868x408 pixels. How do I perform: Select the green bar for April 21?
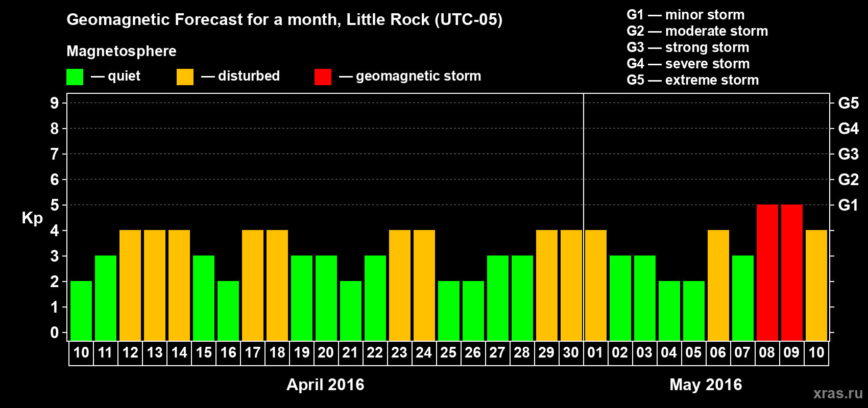(351, 311)
